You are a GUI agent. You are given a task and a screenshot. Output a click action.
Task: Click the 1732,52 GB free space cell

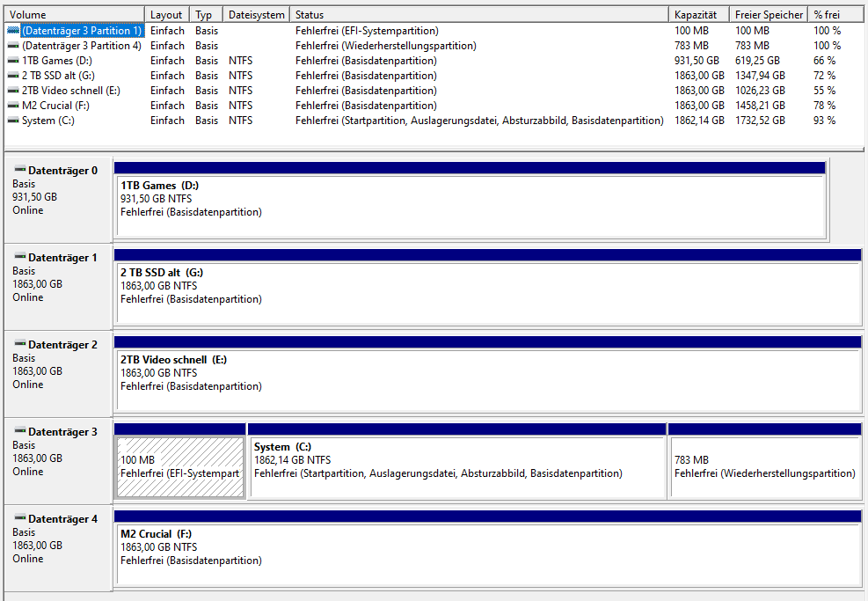coord(760,121)
